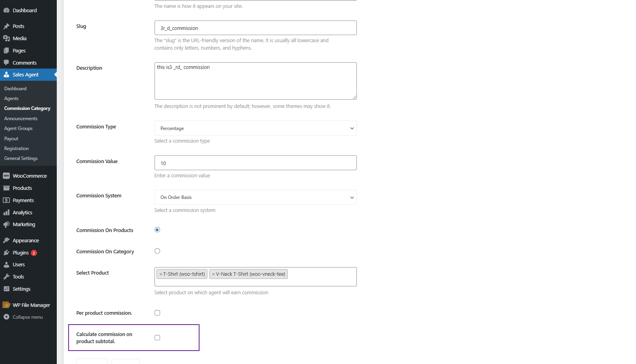The image size is (636, 364).
Task: Open the Commission Type dropdown
Action: coord(256,128)
